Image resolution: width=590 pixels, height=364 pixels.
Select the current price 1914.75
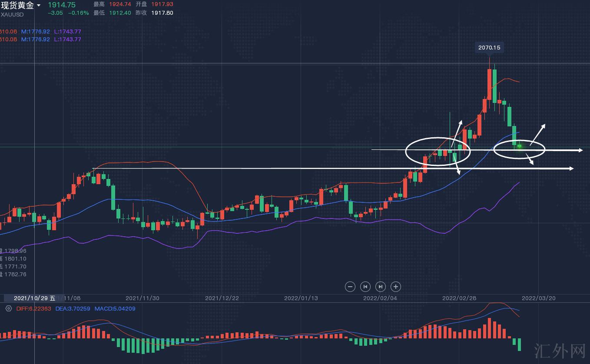point(61,5)
